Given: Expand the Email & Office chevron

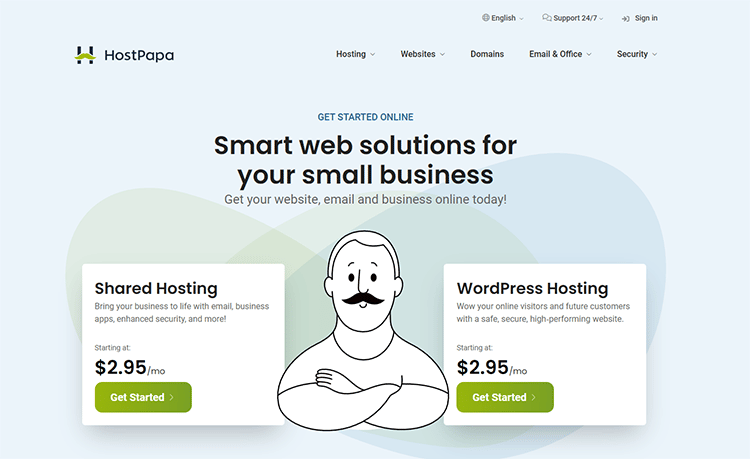Looking at the screenshot, I should (589, 55).
